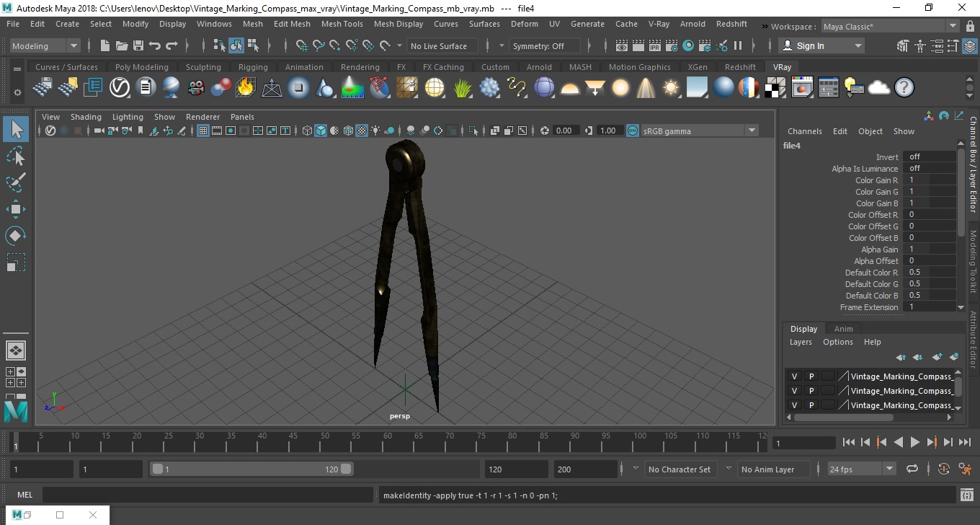The height and width of the screenshot is (525, 980).
Task: Click the V-Ray camera shelf icon
Action: coord(196,88)
